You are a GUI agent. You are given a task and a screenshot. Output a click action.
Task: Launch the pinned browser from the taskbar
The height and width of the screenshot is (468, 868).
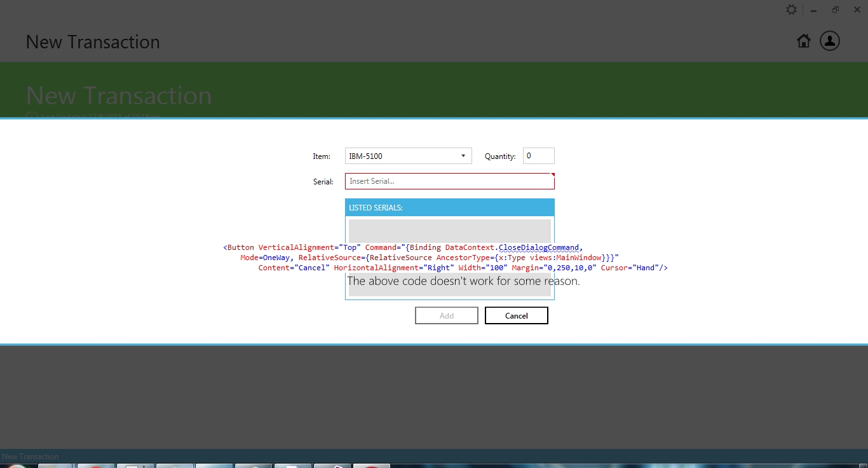[95, 465]
